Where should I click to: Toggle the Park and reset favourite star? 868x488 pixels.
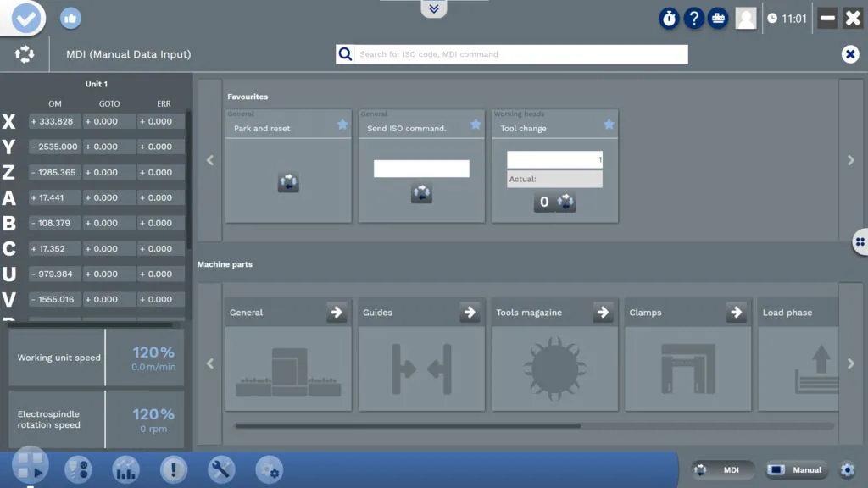pyautogui.click(x=342, y=125)
